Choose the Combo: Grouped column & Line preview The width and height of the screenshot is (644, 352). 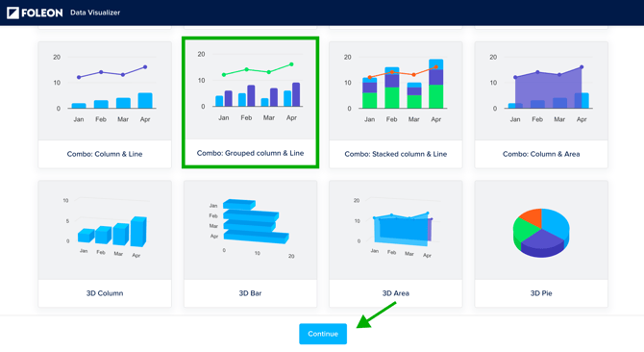point(250,89)
